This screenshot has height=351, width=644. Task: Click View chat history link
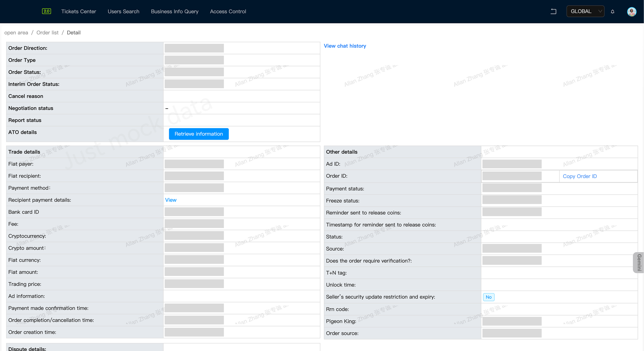[345, 46]
